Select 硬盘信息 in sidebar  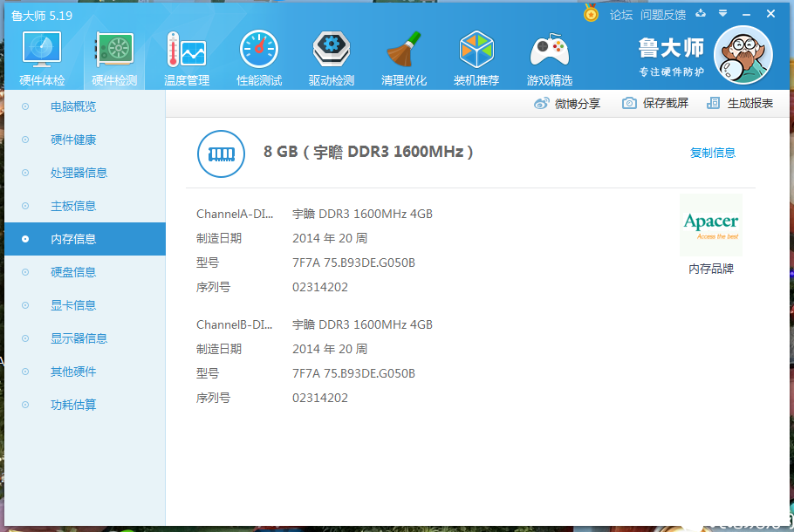85,272
